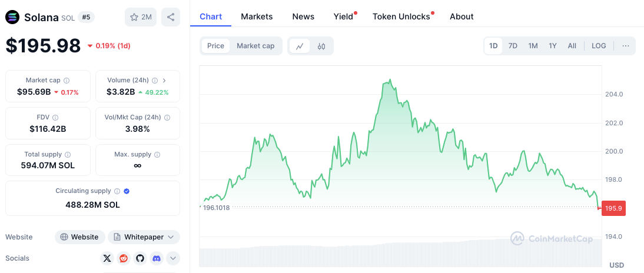644x273 pixels.
Task: Open the Discord social link
Action: [156, 258]
